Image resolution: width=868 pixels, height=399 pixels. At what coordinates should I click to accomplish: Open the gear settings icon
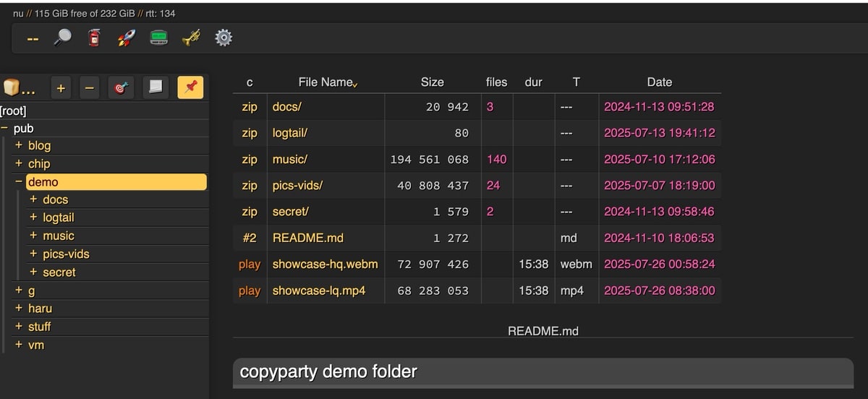point(224,38)
